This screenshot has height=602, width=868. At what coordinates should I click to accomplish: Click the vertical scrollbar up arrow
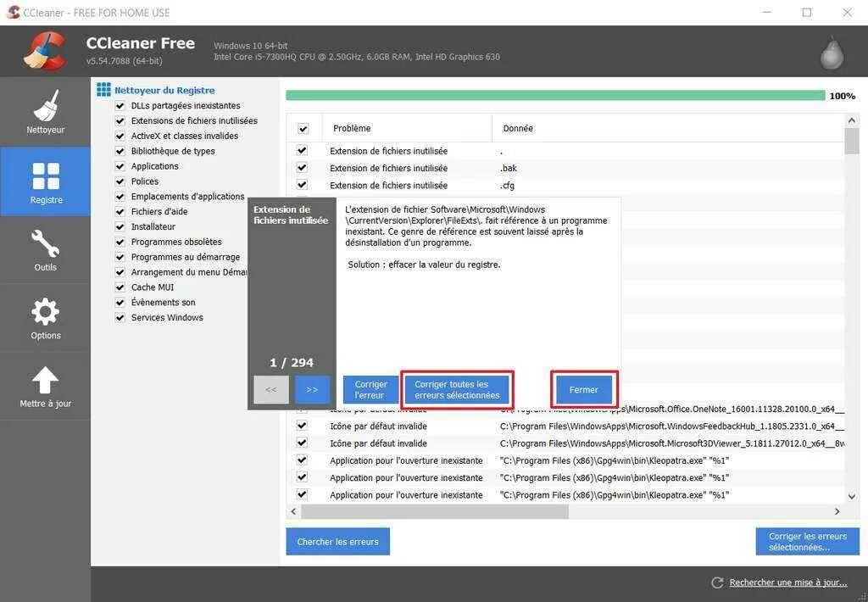point(851,120)
